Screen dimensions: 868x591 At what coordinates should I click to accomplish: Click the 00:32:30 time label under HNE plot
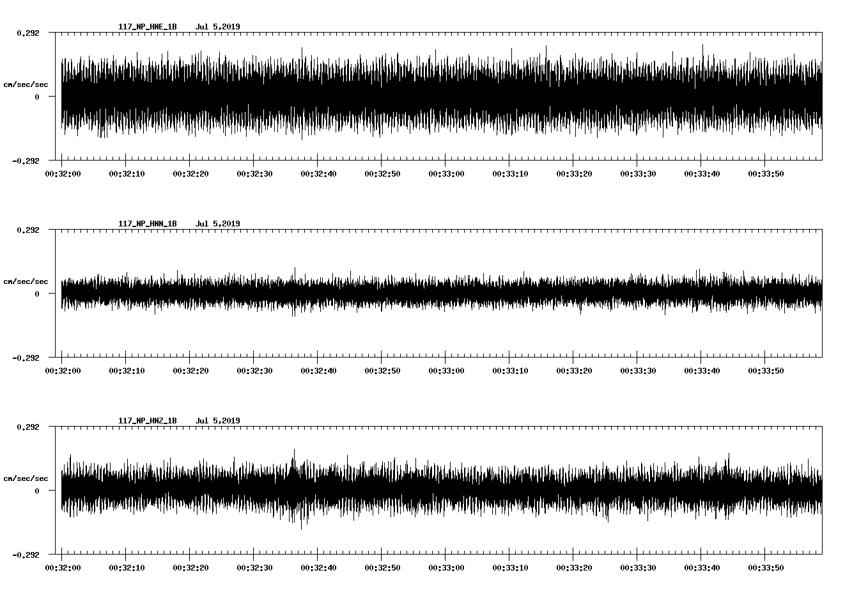point(254,173)
